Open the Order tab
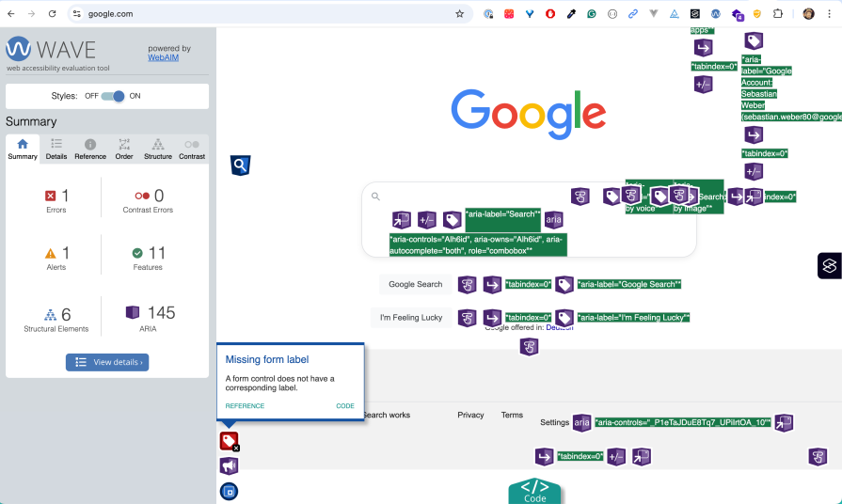The image size is (842, 504). tap(124, 150)
